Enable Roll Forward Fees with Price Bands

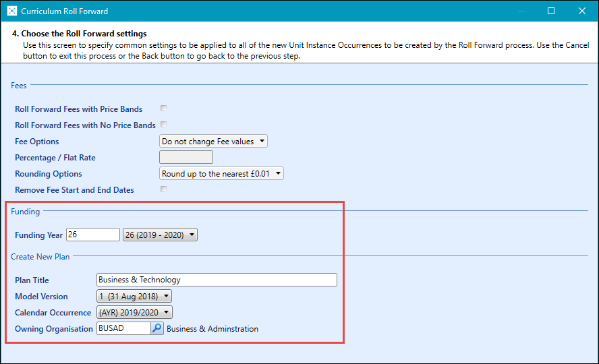pyautogui.click(x=164, y=109)
